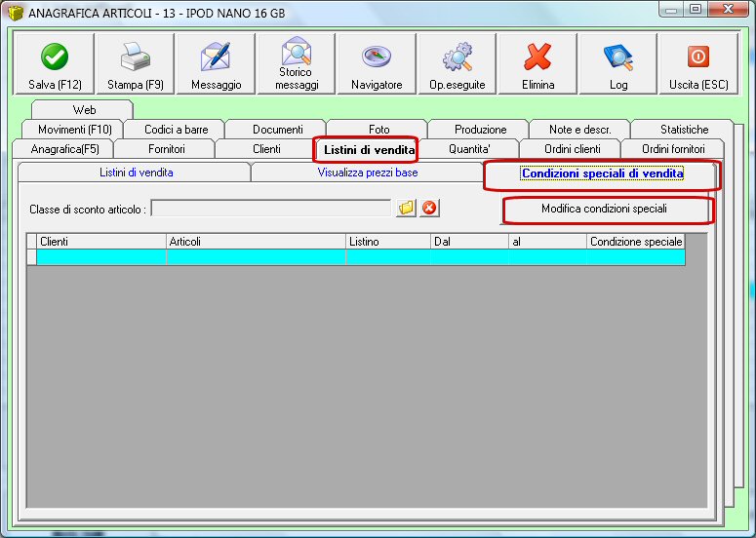Open the Foto tab

coord(378,130)
